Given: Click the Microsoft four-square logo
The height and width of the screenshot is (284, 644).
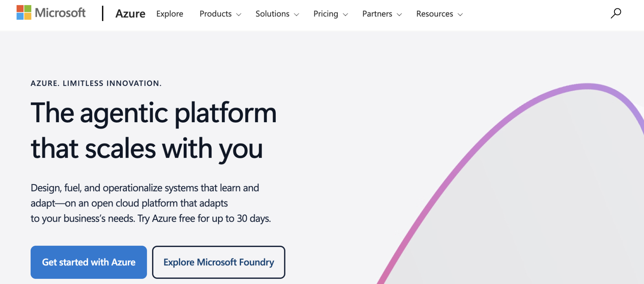Looking at the screenshot, I should 24,13.
